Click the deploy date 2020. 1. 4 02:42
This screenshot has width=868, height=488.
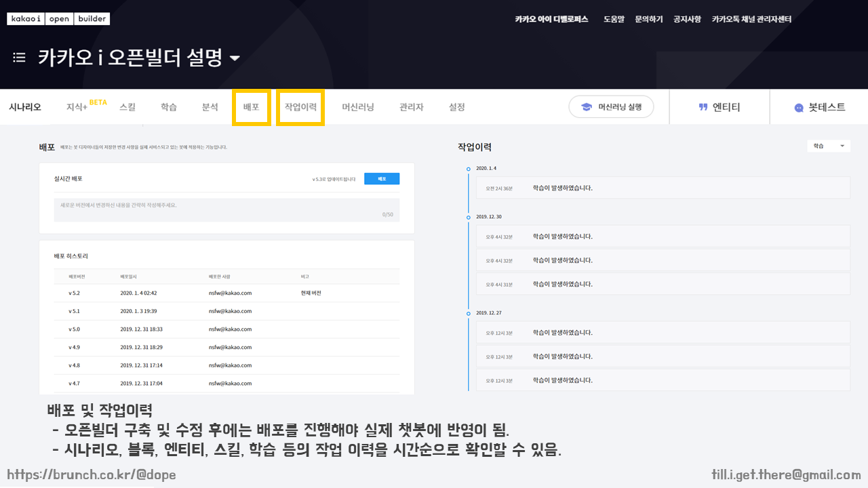pos(138,293)
